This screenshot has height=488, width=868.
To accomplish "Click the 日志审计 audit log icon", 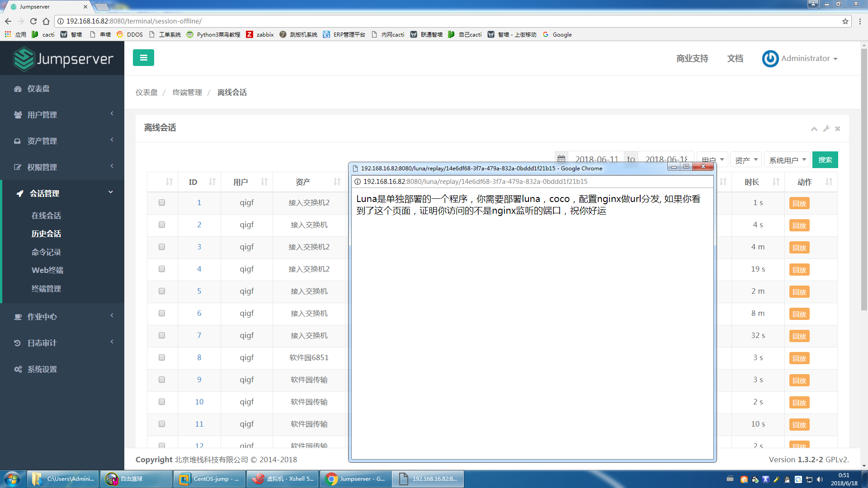I will (17, 343).
